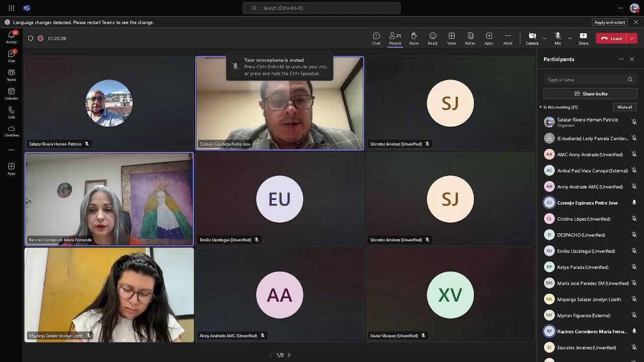Expand the Leave options dropdown arrow
Viewport: 644px width, 362px height.
coord(632,38)
